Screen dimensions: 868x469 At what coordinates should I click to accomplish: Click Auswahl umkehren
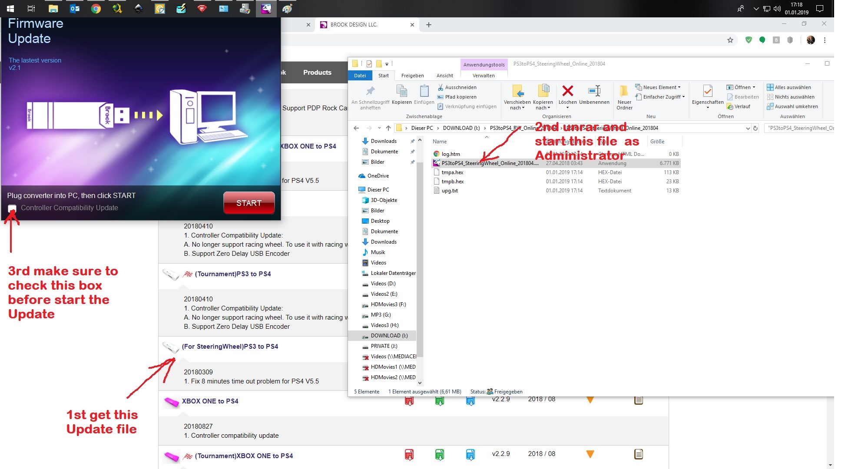click(x=792, y=106)
